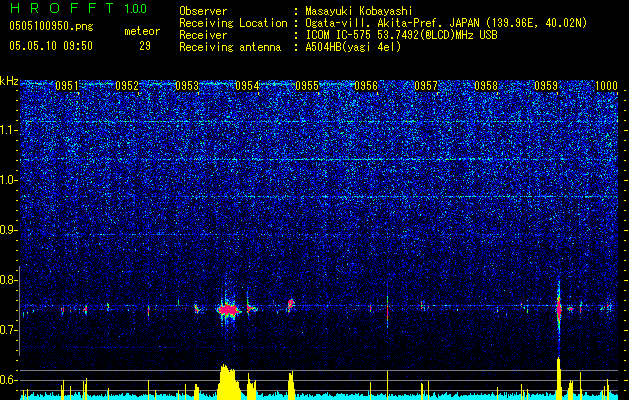Screen dimensions: 629x400
Task: Click the 0953 time marker
Action: (187, 86)
